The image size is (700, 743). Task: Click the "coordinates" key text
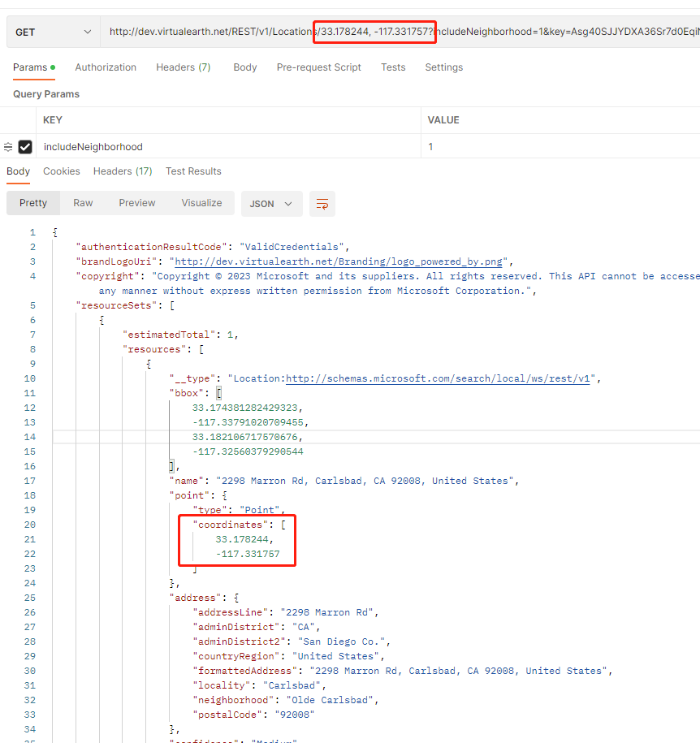(231, 525)
